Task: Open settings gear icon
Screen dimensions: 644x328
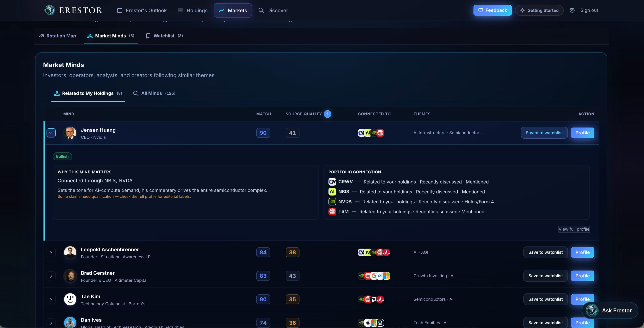Action: (572, 10)
